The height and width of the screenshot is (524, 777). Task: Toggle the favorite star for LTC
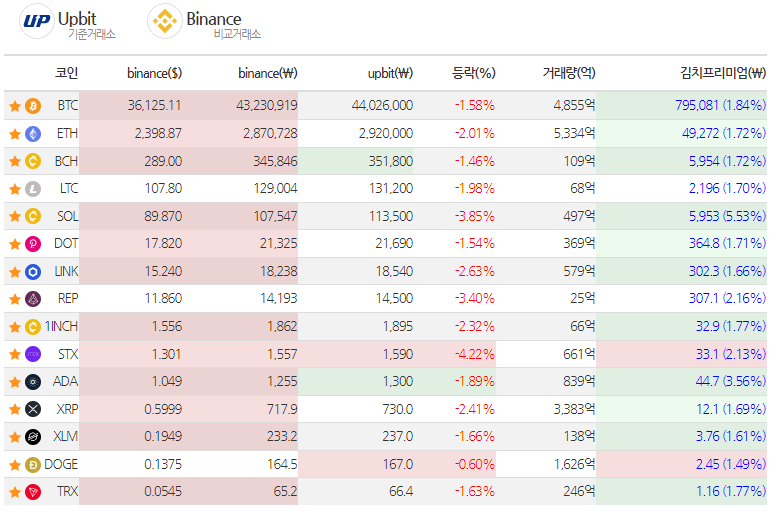15,189
